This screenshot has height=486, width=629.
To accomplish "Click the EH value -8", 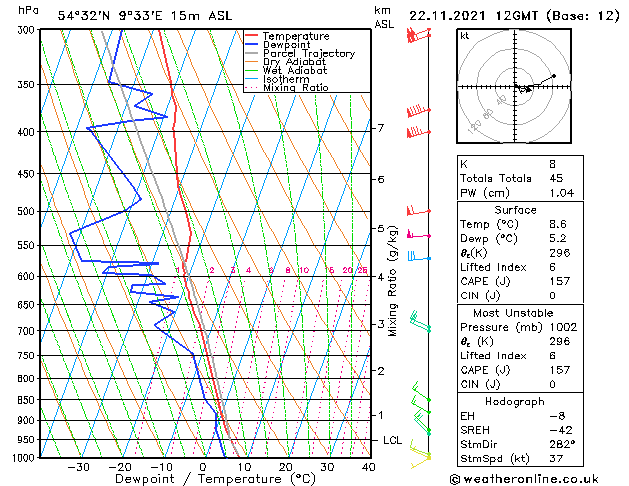I will coord(557,416).
